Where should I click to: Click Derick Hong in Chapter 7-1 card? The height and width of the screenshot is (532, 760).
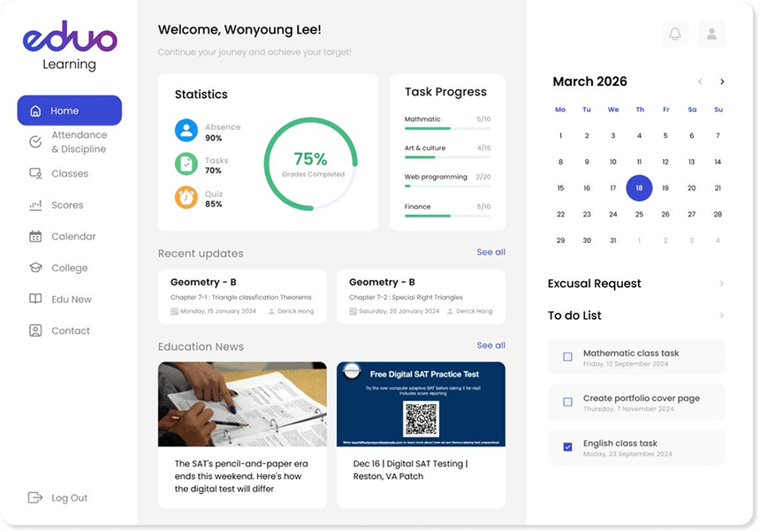(296, 312)
